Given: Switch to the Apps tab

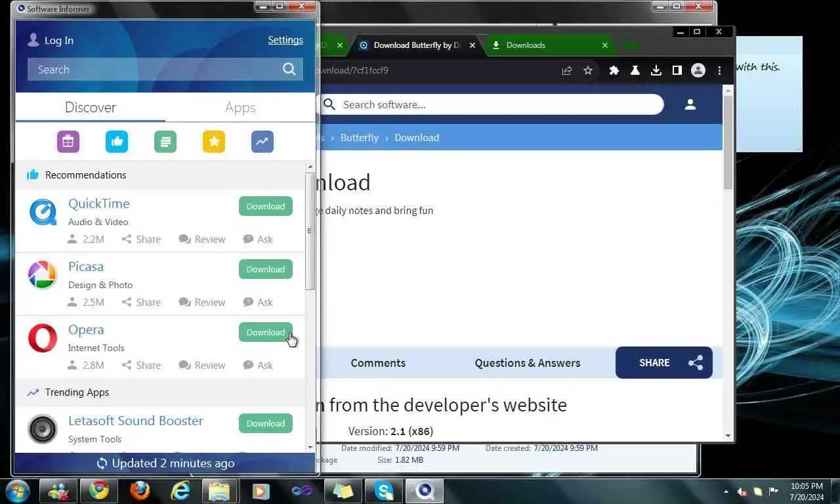Looking at the screenshot, I should 240,108.
